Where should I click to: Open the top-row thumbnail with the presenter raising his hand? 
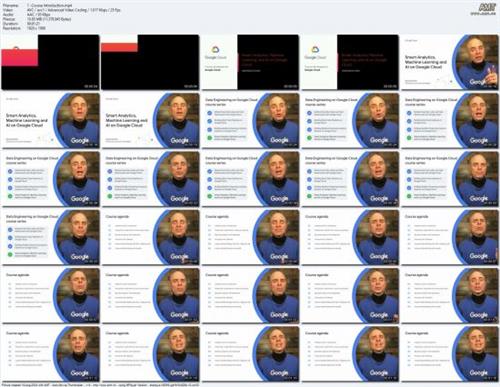pyautogui.click(x=450, y=62)
